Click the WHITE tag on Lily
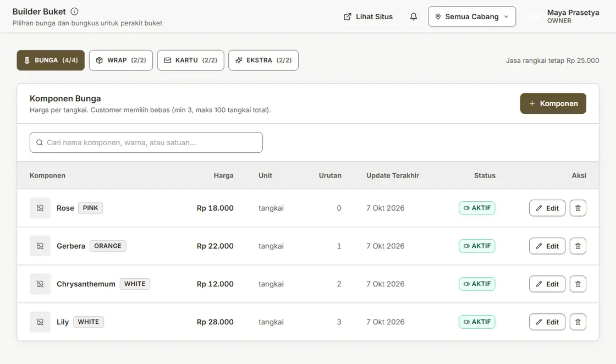 click(89, 322)
